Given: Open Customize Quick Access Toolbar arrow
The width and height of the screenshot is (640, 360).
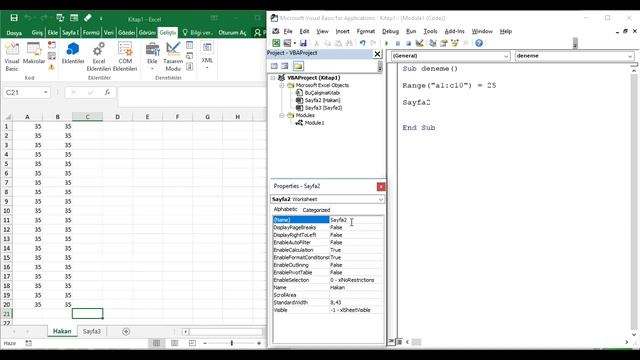Looking at the screenshot, I should tap(101, 18).
